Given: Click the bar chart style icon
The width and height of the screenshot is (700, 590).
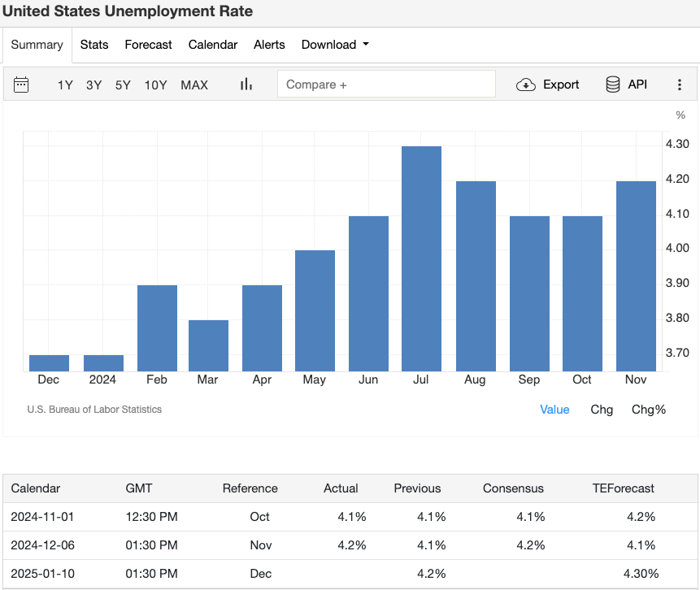Looking at the screenshot, I should pos(246,84).
